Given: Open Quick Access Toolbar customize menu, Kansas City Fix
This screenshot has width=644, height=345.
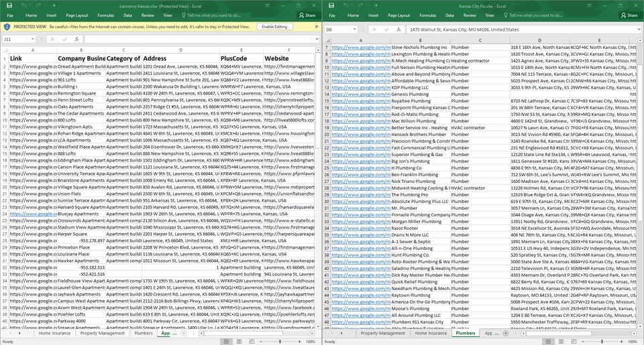Looking at the screenshot, I should [376, 6].
